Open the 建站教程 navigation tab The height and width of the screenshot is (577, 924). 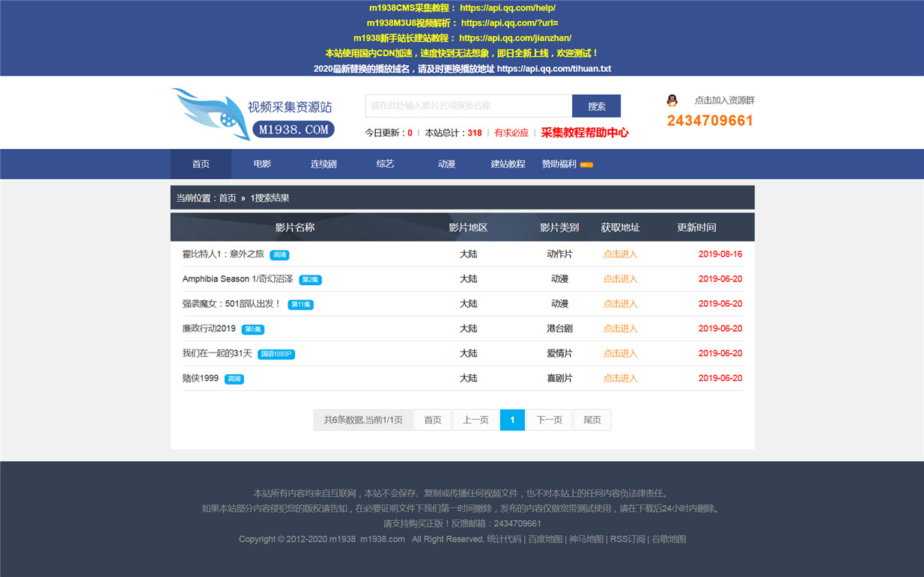click(x=508, y=164)
